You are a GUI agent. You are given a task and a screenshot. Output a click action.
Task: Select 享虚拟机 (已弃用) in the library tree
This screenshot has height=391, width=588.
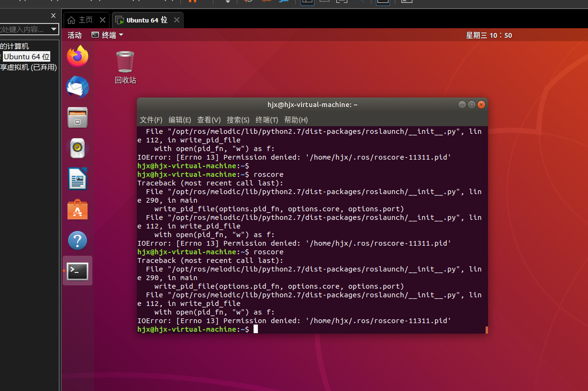pyautogui.click(x=28, y=67)
